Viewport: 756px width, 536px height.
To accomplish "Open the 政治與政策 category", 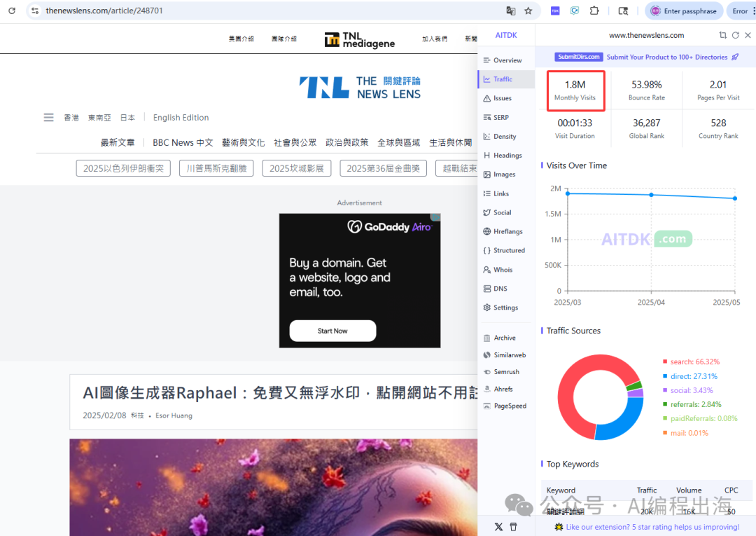I will pos(347,142).
